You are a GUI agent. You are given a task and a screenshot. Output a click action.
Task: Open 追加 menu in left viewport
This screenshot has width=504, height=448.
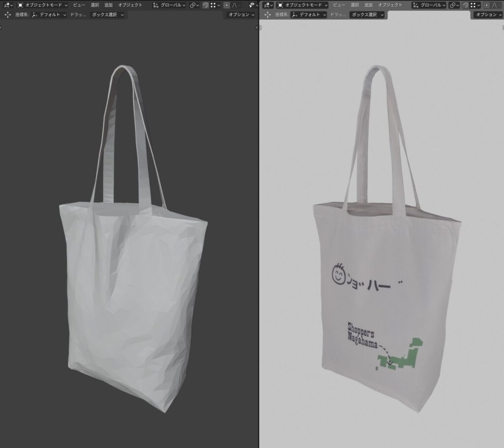[108, 5]
